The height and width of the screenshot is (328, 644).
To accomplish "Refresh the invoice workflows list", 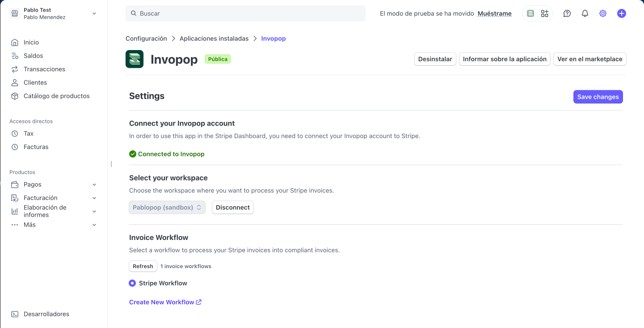I will click(x=143, y=266).
